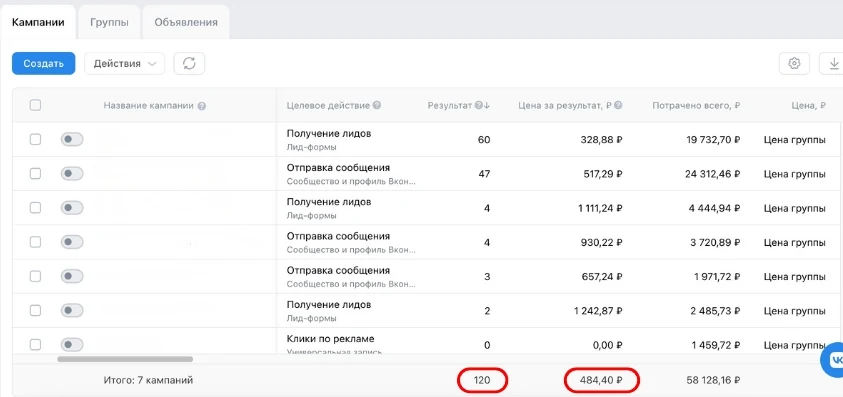The image size is (843, 397).
Task: Click help icon beside Цена за результат
Action: tap(618, 105)
